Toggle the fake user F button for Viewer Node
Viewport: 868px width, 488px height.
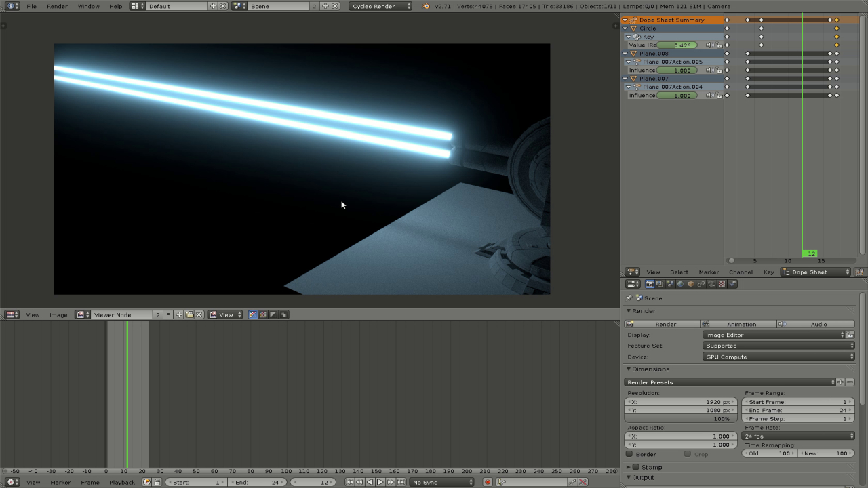pos(167,314)
